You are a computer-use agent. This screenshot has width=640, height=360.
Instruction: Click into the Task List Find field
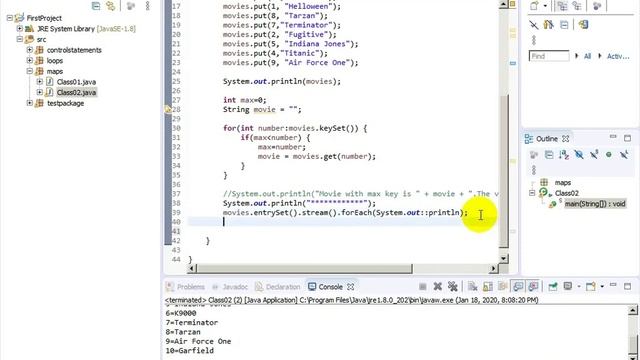tap(549, 56)
